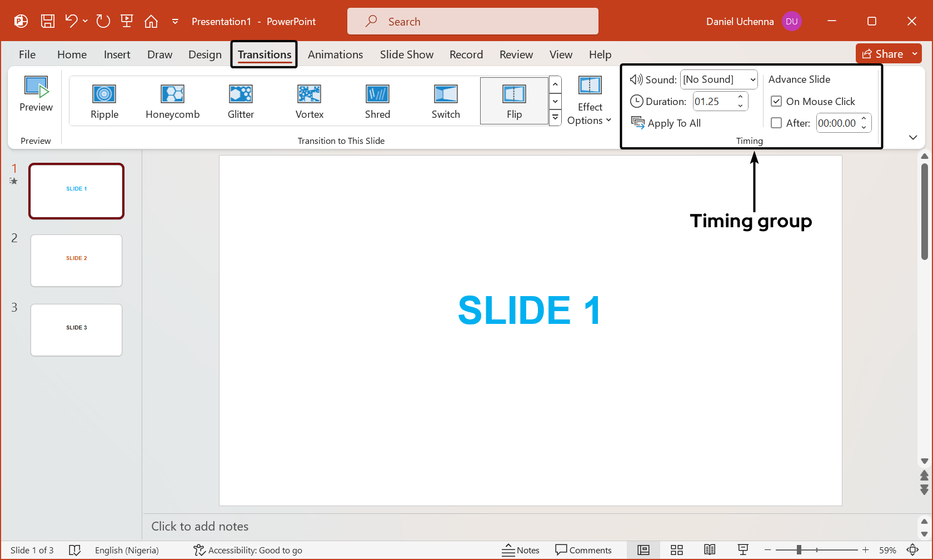Enable the After advance slide checkbox
Image resolution: width=933 pixels, height=560 pixels.
[776, 123]
